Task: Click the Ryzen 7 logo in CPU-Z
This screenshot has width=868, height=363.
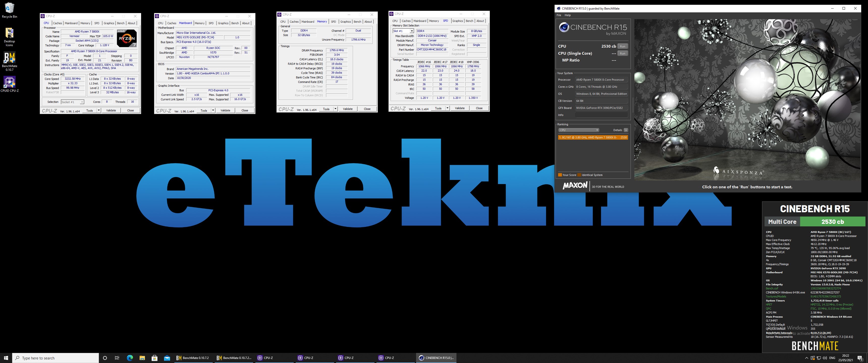Action: click(x=127, y=38)
